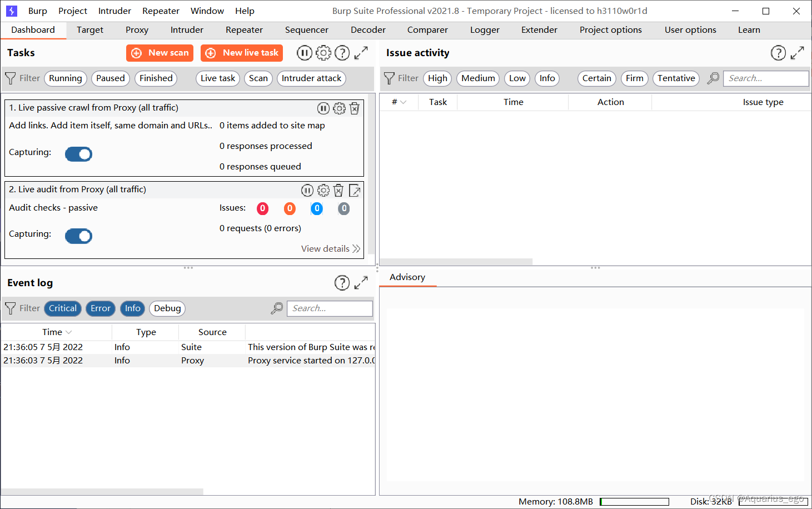Screen dimensions: 812x509
Task: Select the Suite version event log row
Action: click(x=188, y=347)
